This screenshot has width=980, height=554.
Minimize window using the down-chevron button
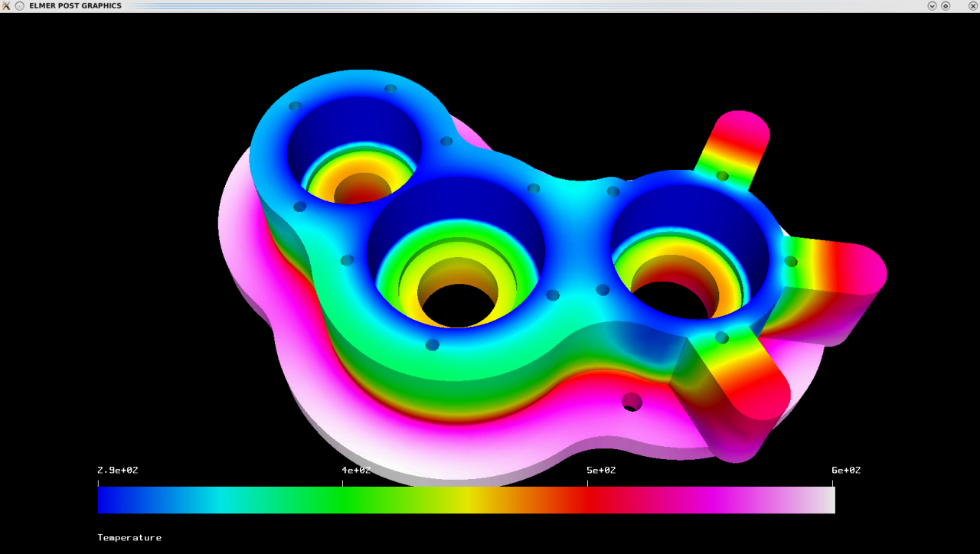(x=932, y=5)
